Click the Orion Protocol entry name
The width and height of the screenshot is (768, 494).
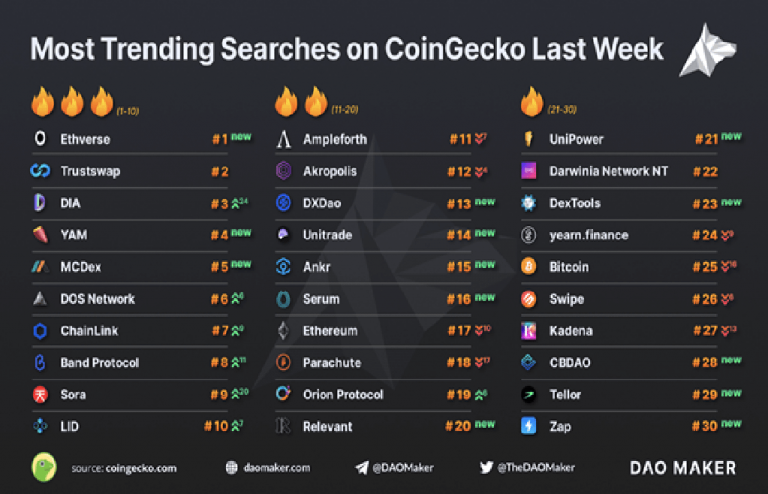pos(343,395)
